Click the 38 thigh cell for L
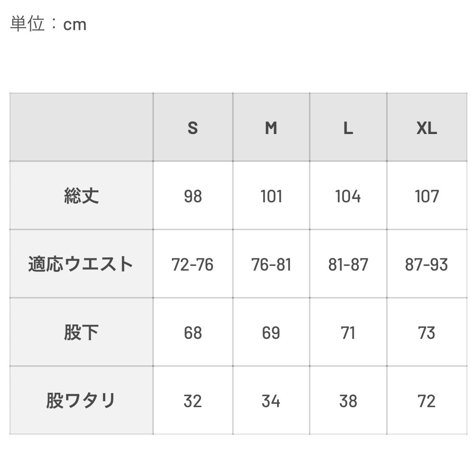476x450 pixels. pos(348,401)
